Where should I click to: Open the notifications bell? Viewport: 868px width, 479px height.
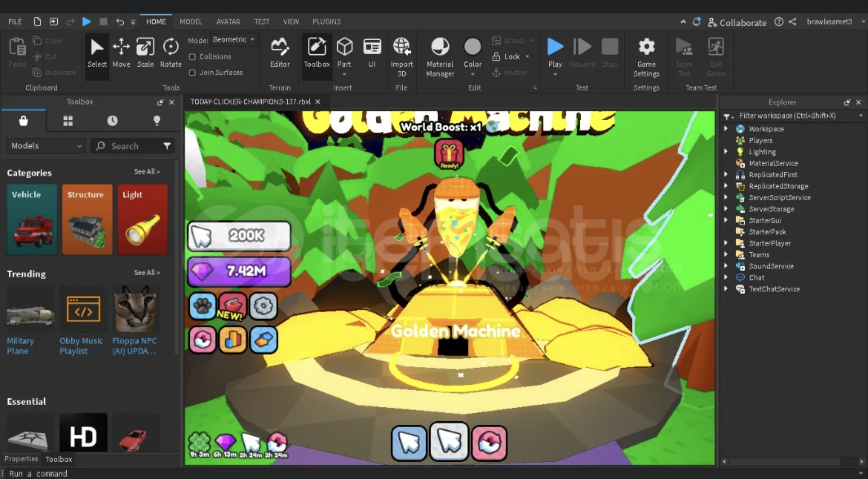coord(697,22)
